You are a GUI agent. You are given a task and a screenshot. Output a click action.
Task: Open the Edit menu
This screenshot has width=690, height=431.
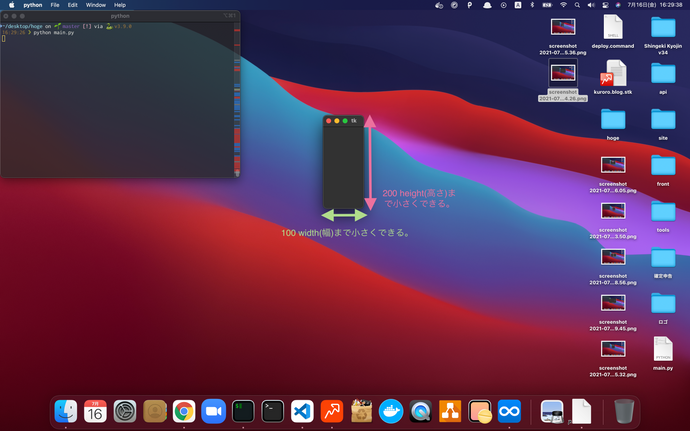73,5
